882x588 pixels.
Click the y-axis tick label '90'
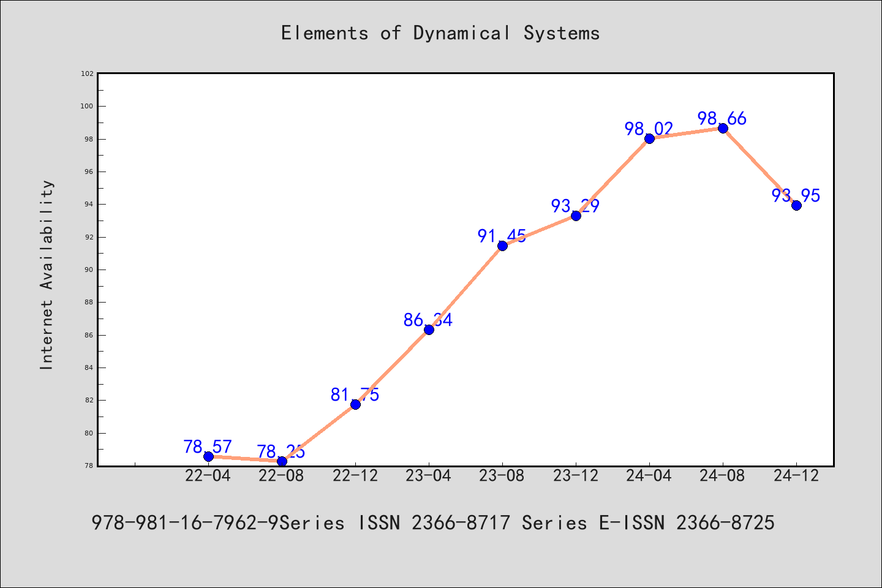pos(89,269)
